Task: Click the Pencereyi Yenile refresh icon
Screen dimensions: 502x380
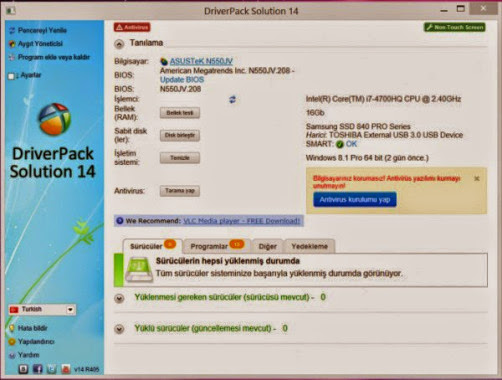Action: 12,31
